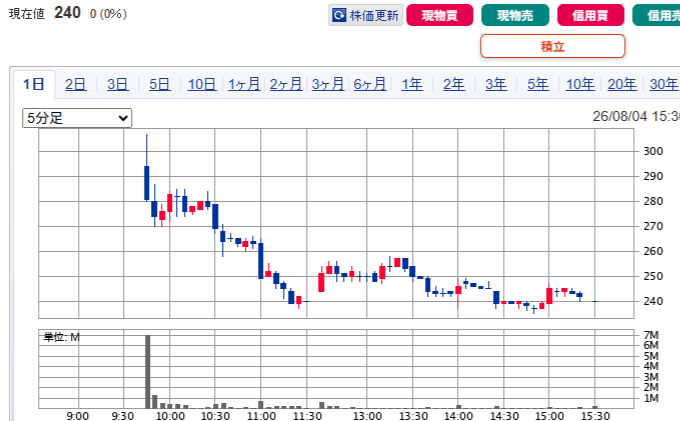
Task: Open the 信用買 margin buy button
Action: 590,15
